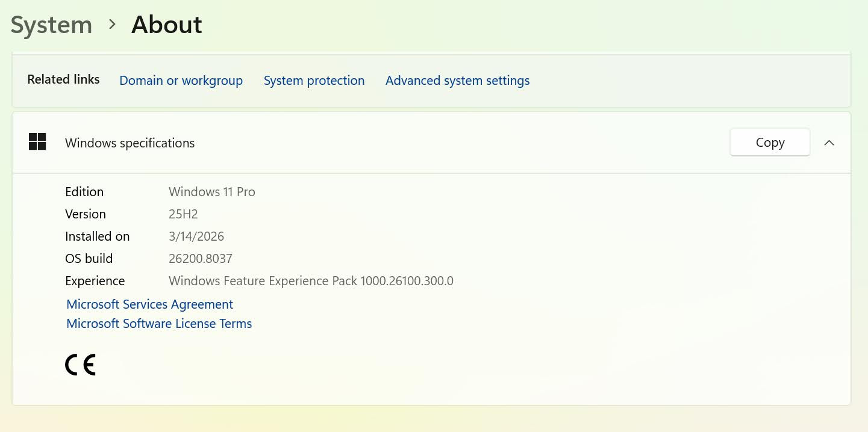Click the Windows Feature Experience Pack text

point(311,281)
